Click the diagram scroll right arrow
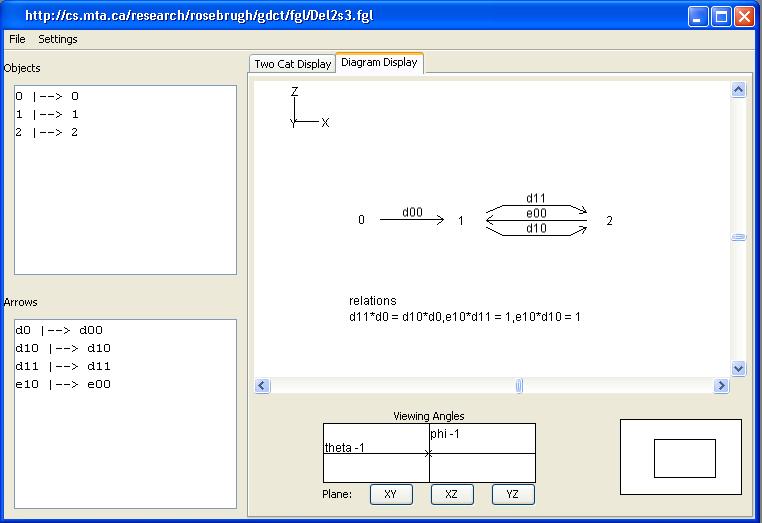Image resolution: width=762 pixels, height=523 pixels. point(721,386)
